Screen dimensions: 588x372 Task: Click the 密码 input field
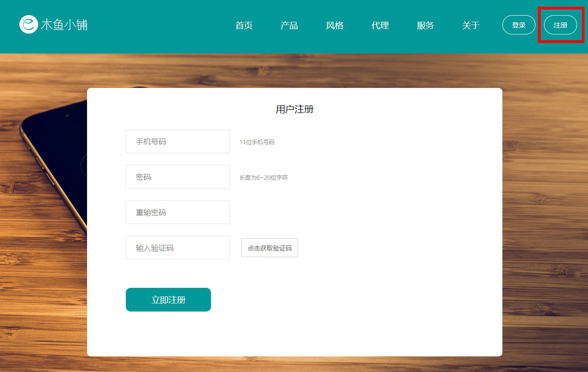[177, 176]
